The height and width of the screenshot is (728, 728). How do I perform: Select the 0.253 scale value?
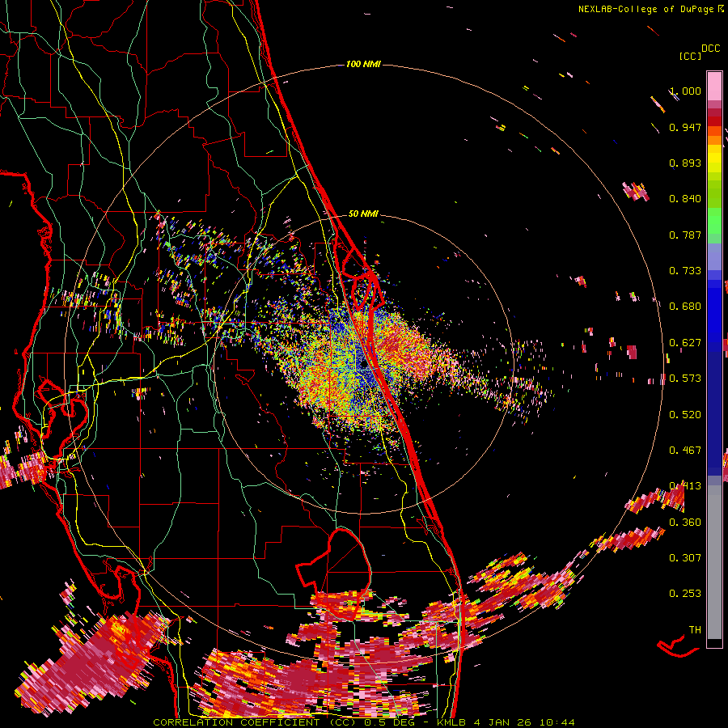[685, 594]
